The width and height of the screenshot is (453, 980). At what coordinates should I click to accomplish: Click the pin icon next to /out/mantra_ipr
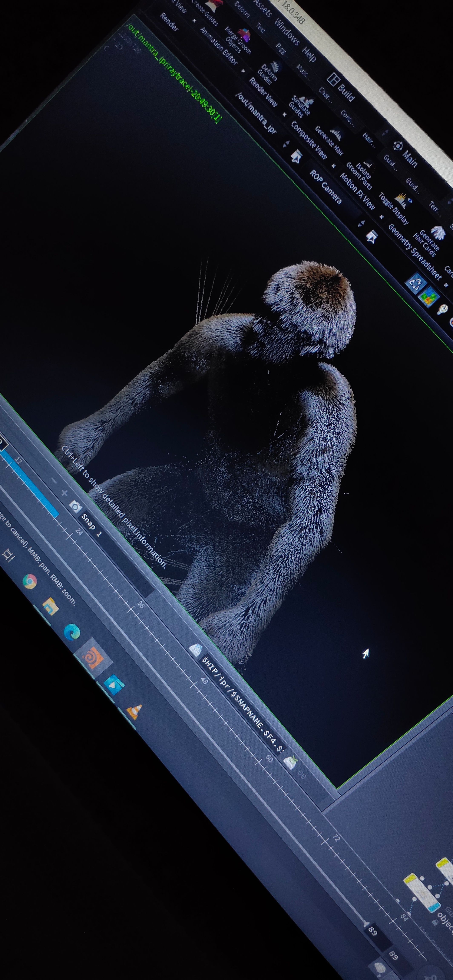click(296, 156)
